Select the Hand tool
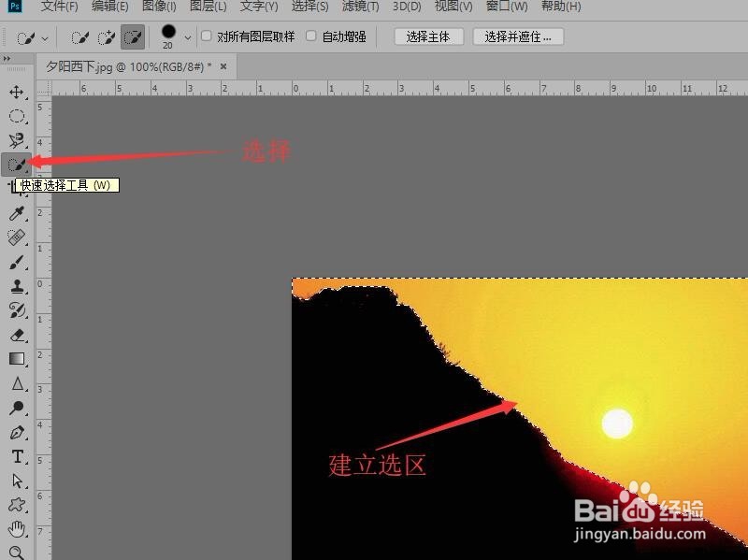The width and height of the screenshot is (748, 560). click(17, 529)
